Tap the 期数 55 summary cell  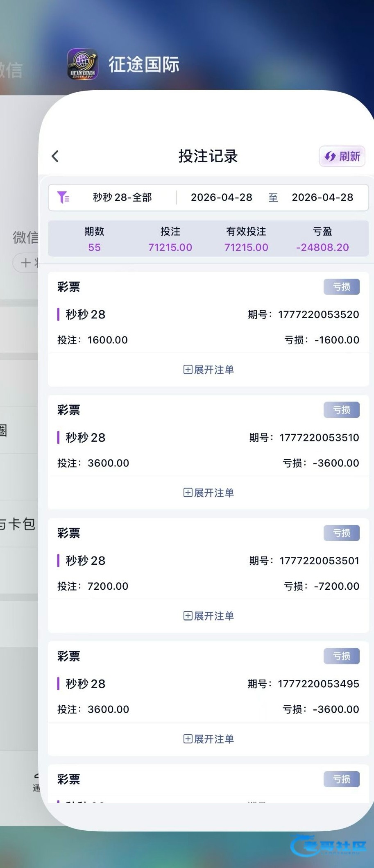click(x=94, y=239)
